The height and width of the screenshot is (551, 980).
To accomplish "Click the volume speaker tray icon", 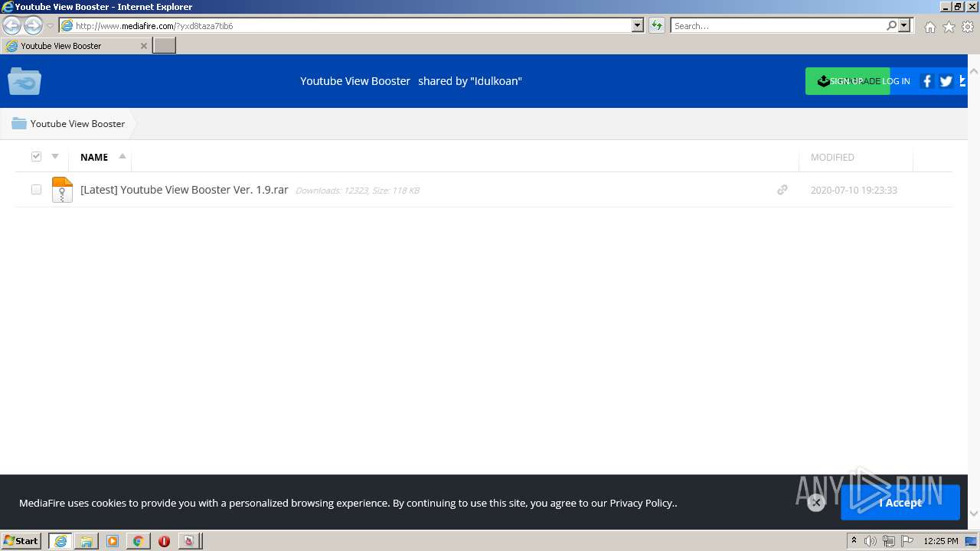I will tap(871, 541).
